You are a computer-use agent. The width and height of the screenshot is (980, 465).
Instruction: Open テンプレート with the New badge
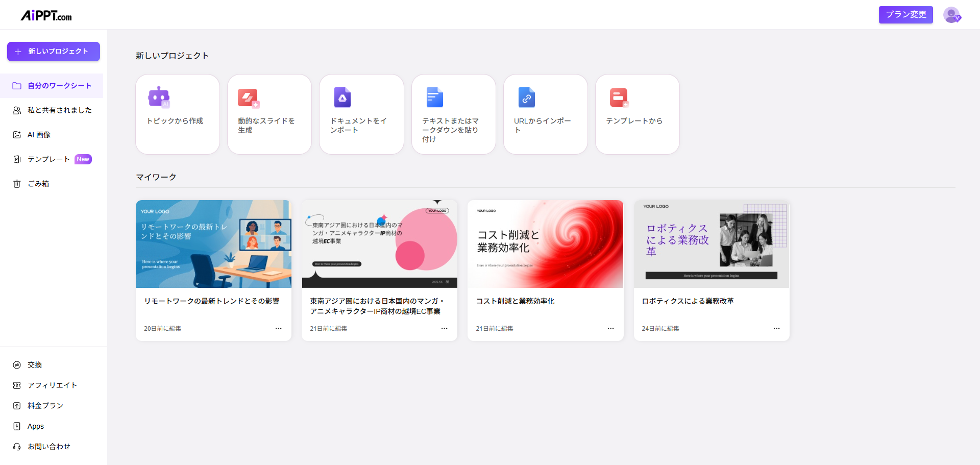(x=48, y=159)
